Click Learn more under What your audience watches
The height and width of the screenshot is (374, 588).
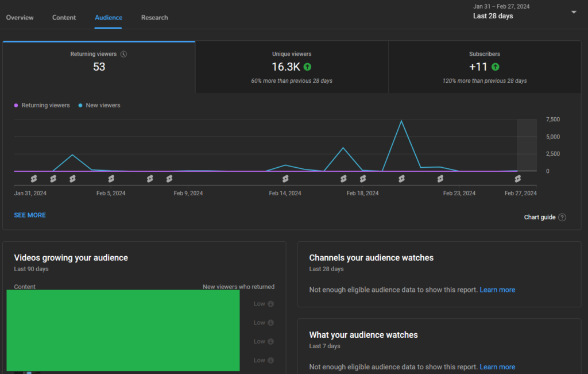tap(497, 367)
